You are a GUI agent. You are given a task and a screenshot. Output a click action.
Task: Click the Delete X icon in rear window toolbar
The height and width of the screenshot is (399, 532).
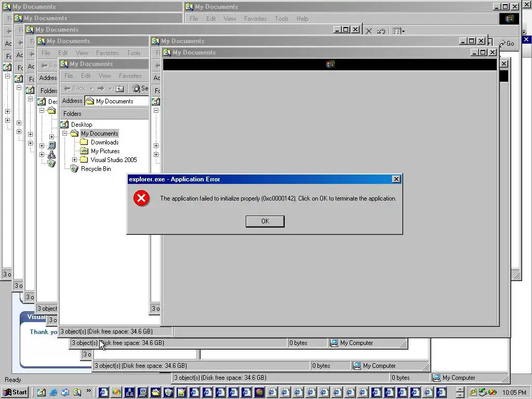[369, 31]
